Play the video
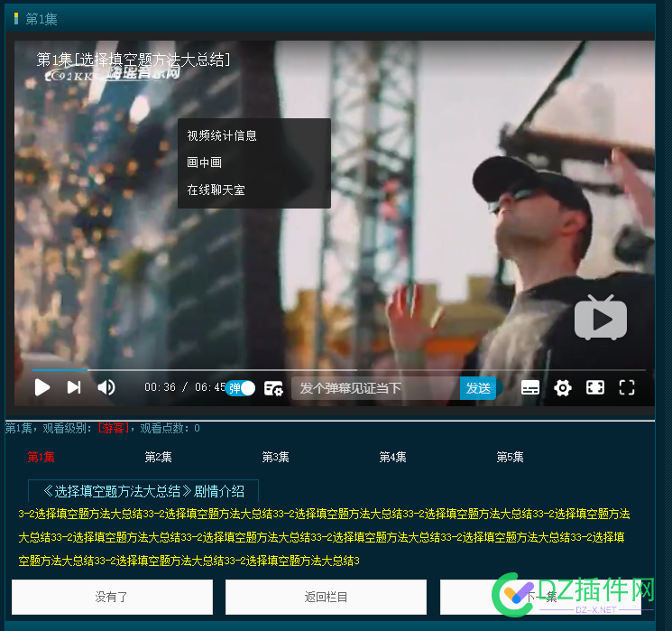This screenshot has height=631, width=672. pyautogui.click(x=42, y=387)
